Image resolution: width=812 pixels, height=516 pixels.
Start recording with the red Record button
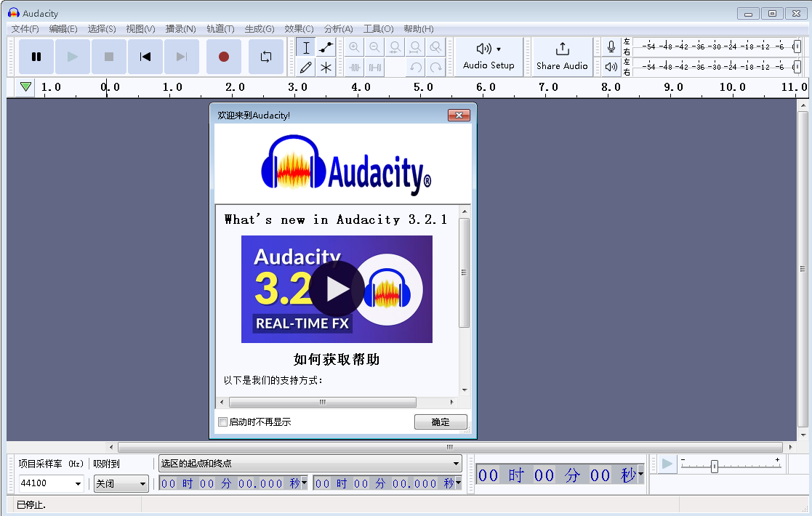pyautogui.click(x=224, y=57)
